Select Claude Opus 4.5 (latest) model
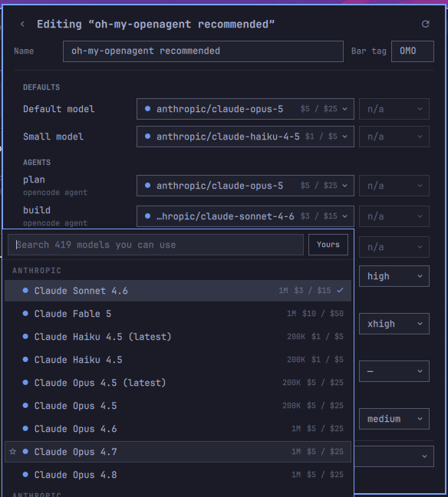The image size is (448, 497). (x=178, y=383)
